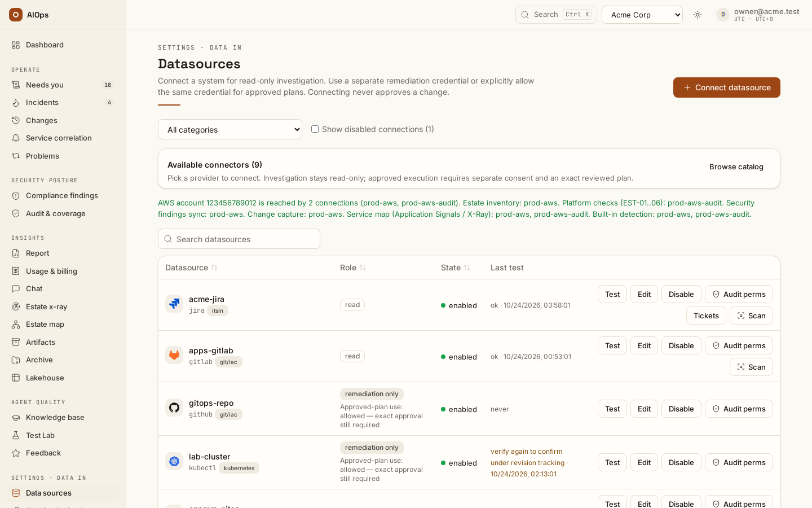Click the Report document icon
This screenshot has height=508, width=812.
[16, 253]
